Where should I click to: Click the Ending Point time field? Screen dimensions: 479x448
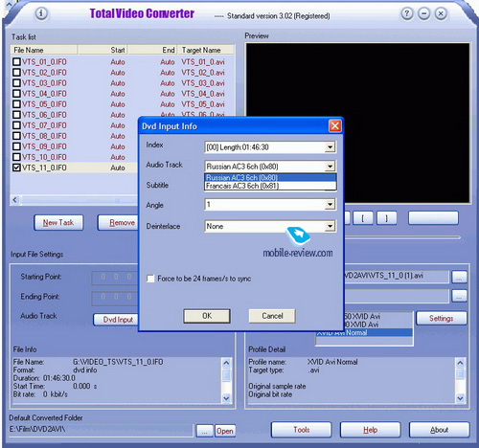[x=115, y=298]
